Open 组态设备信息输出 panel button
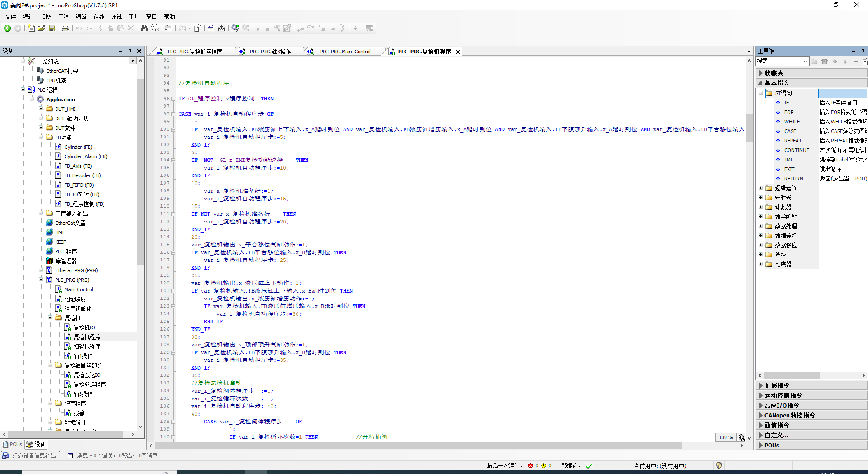Screen dimensions: 868x474 [30, 455]
